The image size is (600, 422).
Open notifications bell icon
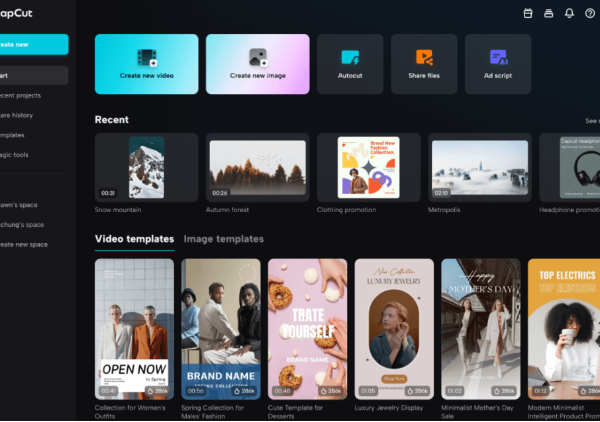coord(569,13)
